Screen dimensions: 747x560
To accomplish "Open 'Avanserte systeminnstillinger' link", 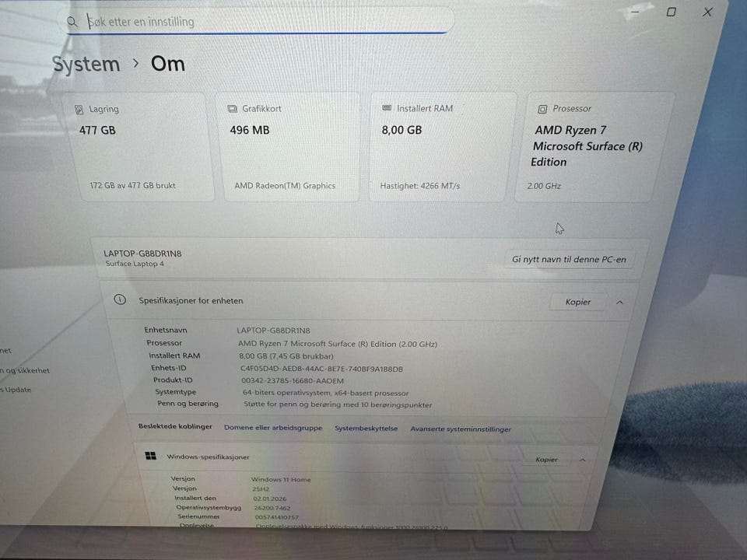I will point(461,429).
